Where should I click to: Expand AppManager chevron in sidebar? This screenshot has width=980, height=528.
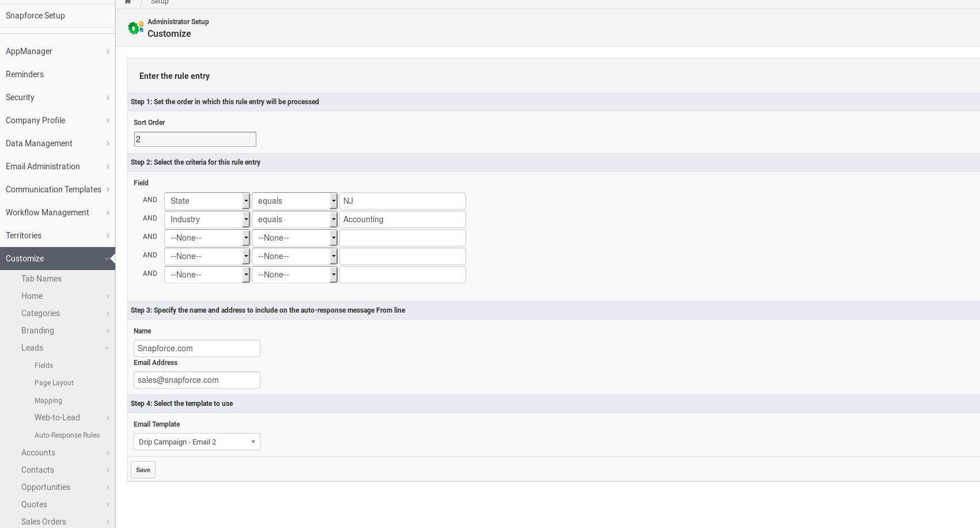[108, 51]
